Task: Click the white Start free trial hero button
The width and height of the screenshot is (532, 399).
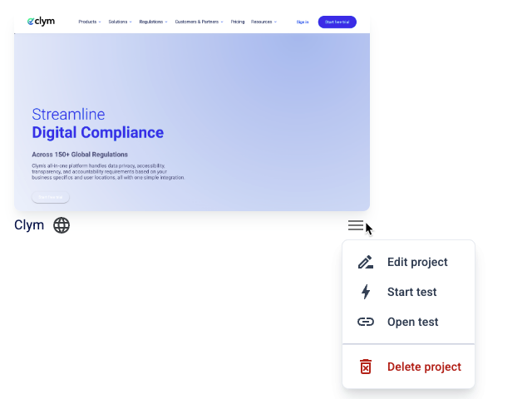Action: pos(51,197)
